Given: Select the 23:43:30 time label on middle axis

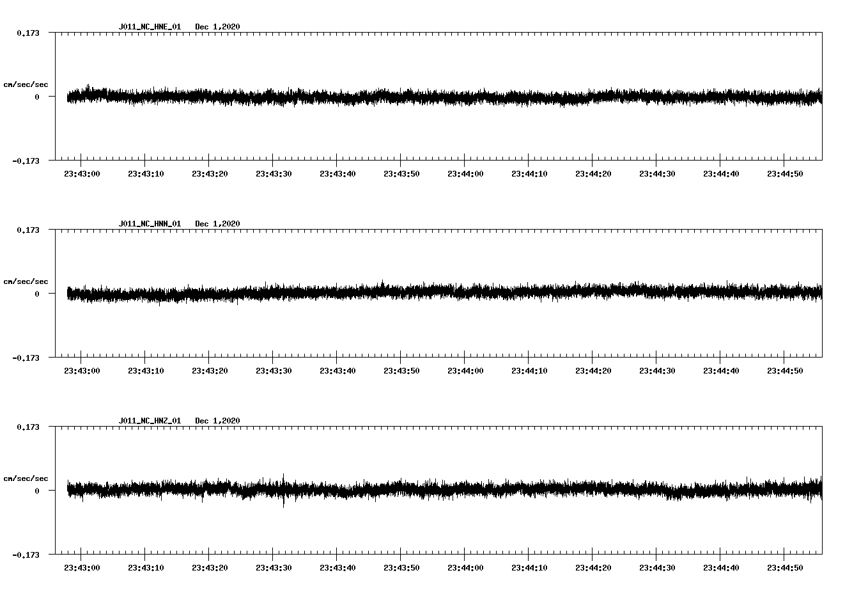Looking at the screenshot, I should pyautogui.click(x=275, y=370).
